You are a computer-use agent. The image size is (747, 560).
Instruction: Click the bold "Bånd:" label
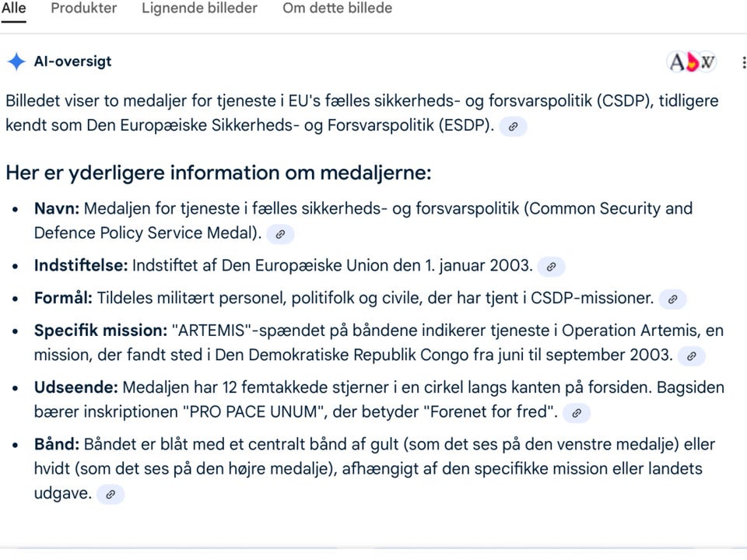pyautogui.click(x=57, y=445)
